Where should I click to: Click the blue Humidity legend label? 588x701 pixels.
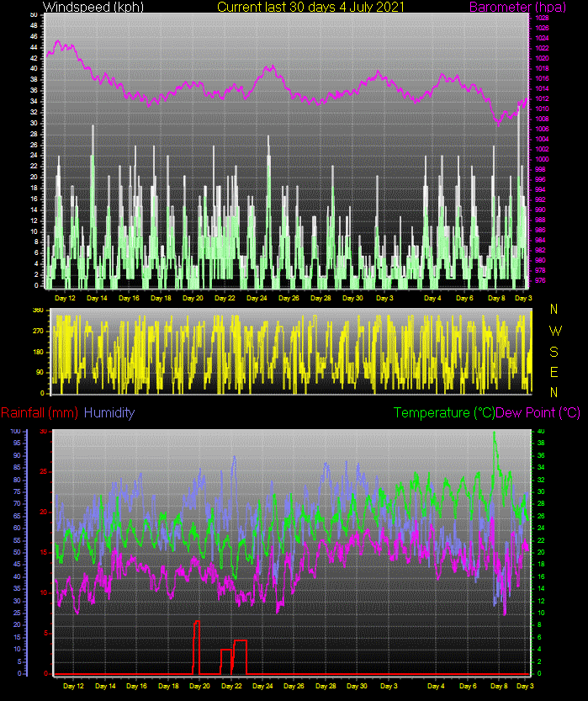(x=109, y=412)
